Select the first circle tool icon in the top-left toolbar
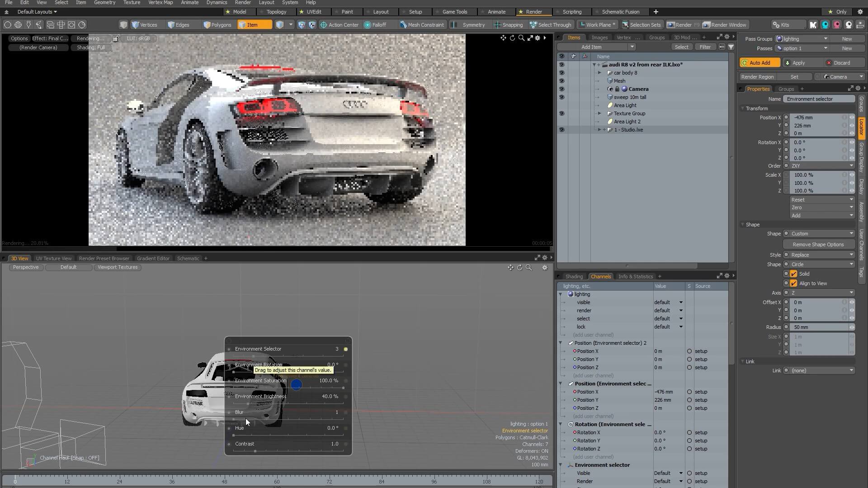Viewport: 868px width, 488px height. 8,25
